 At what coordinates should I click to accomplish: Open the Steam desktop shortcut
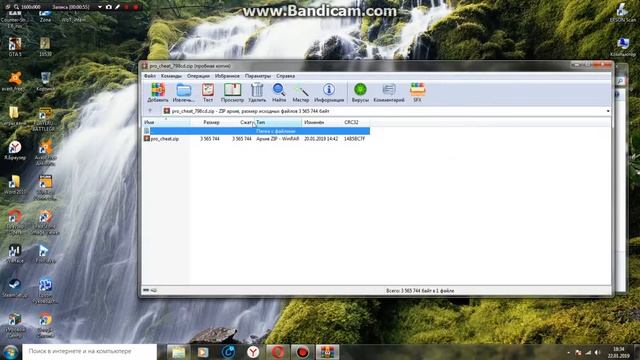click(x=15, y=288)
